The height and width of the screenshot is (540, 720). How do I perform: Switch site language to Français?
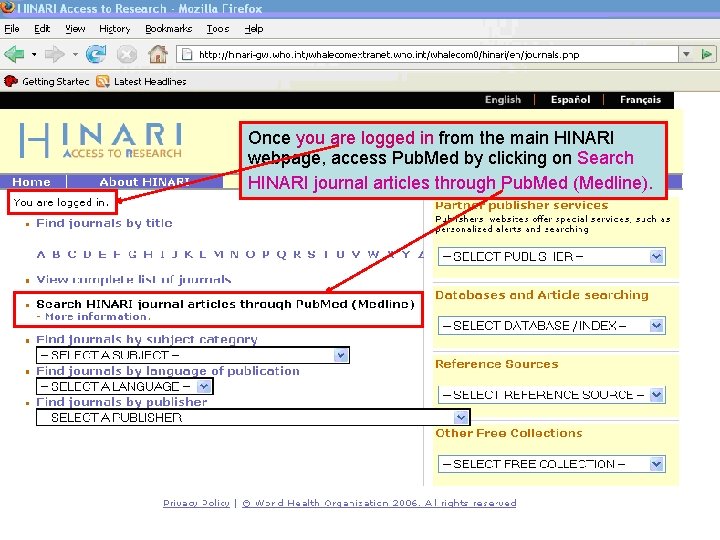640,99
